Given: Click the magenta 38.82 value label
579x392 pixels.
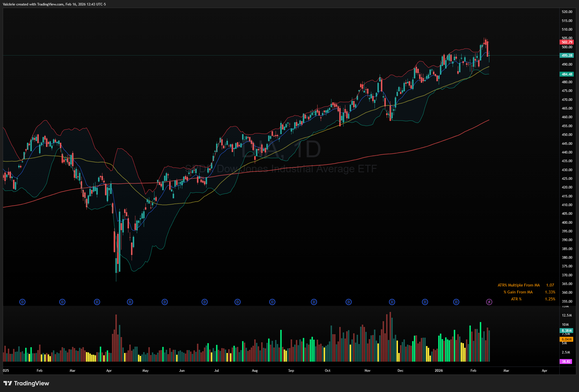Looking at the screenshot, I should click(566, 361).
